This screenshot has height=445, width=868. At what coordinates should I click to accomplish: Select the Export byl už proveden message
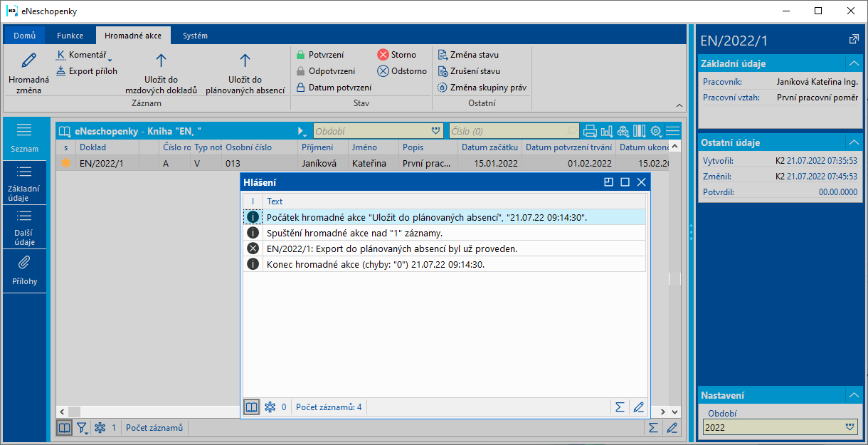[x=445, y=248]
